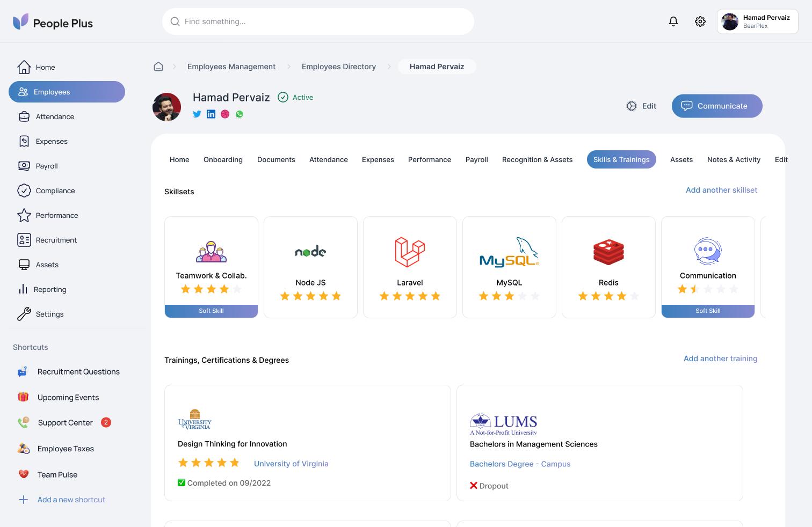Open the Recognition & Assets tab

pos(537,159)
